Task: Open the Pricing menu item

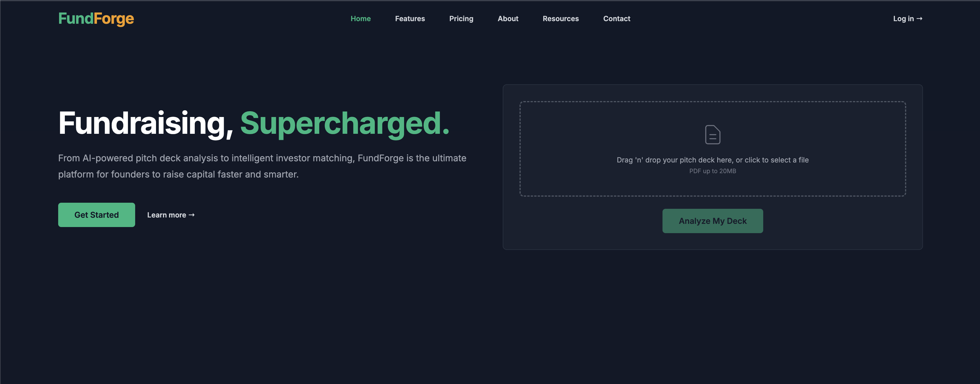Action: pyautogui.click(x=461, y=19)
